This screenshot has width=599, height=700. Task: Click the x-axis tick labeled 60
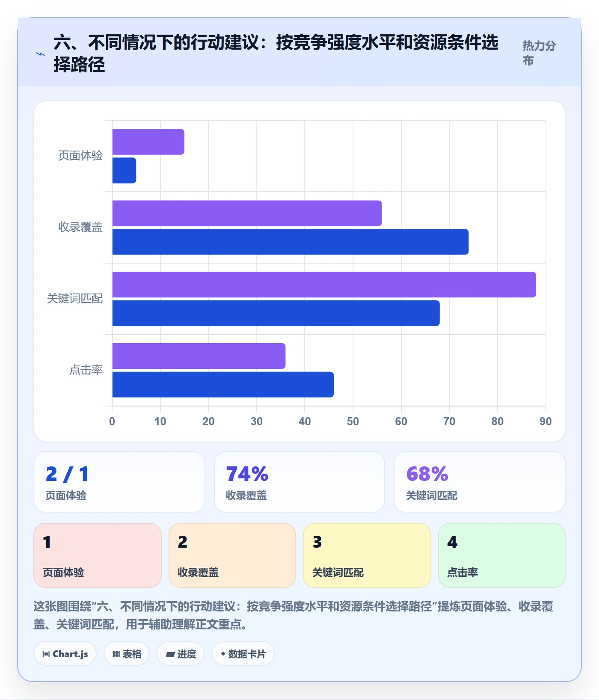(401, 421)
